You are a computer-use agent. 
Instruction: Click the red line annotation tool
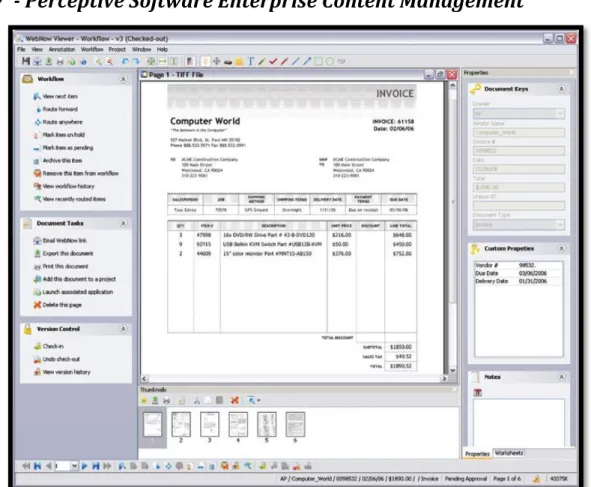click(285, 61)
